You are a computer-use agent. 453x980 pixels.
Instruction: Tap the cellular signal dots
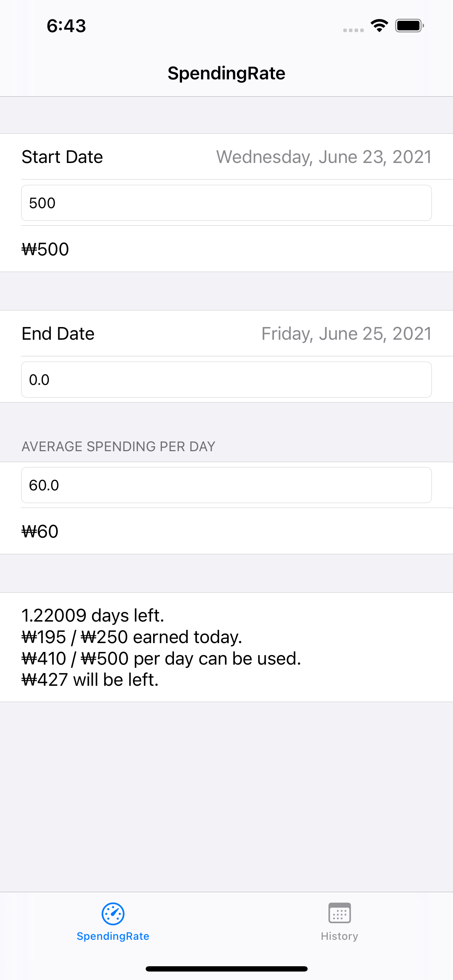coord(354,30)
